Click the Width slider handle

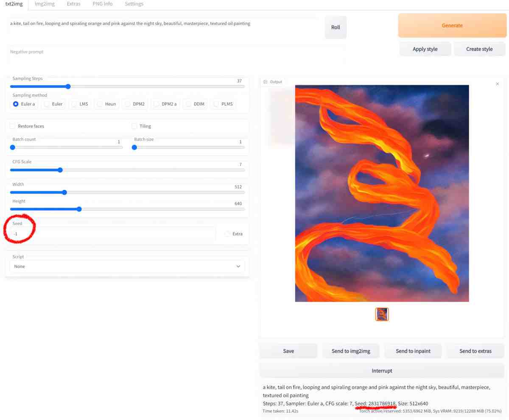[x=64, y=192]
